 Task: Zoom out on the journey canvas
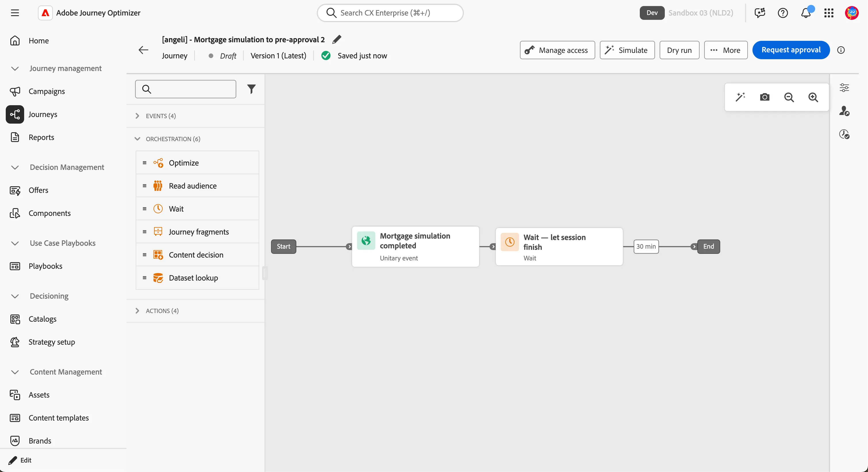coord(789,97)
